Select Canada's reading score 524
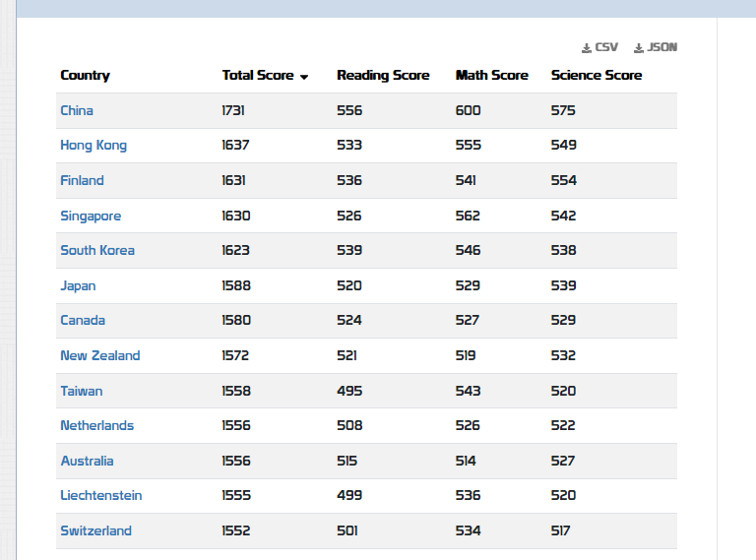 coord(349,320)
